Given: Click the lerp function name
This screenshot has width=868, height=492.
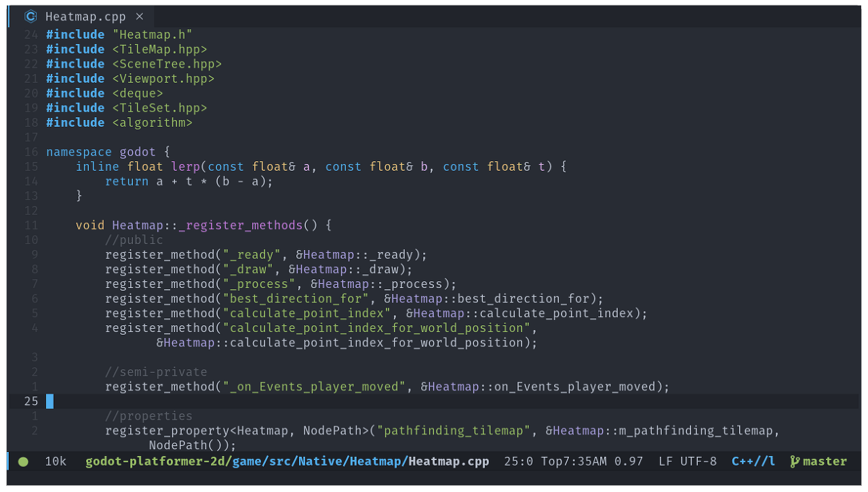Looking at the screenshot, I should 186,167.
